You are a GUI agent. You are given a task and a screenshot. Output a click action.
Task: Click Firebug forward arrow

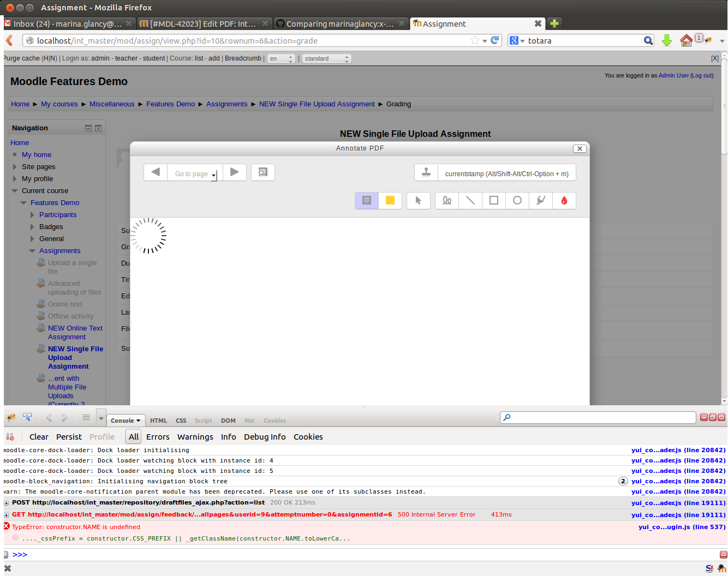coord(64,418)
